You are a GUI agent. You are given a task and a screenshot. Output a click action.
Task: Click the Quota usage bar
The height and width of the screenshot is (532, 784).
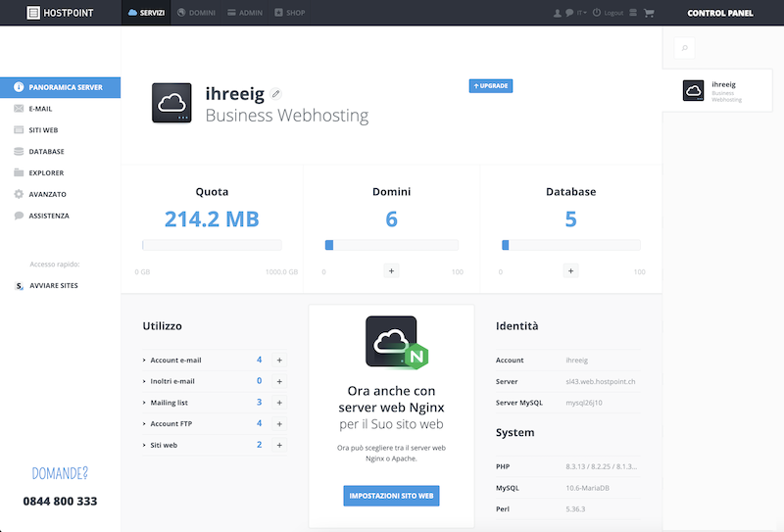tap(212, 245)
